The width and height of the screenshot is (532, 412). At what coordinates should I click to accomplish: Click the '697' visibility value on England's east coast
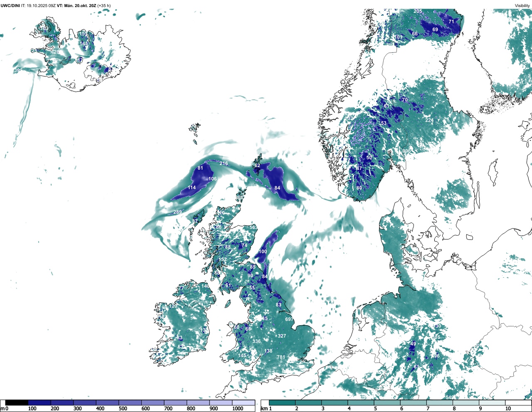289,319
